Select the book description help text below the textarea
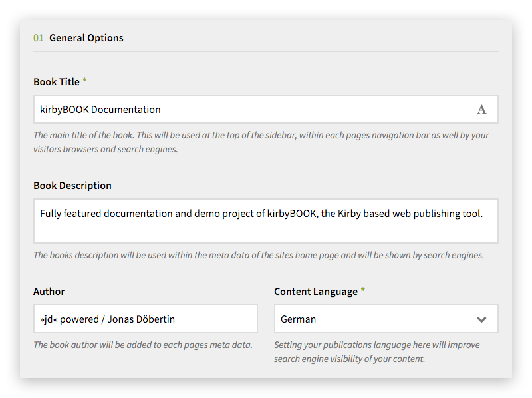532x398 pixels. (x=259, y=255)
